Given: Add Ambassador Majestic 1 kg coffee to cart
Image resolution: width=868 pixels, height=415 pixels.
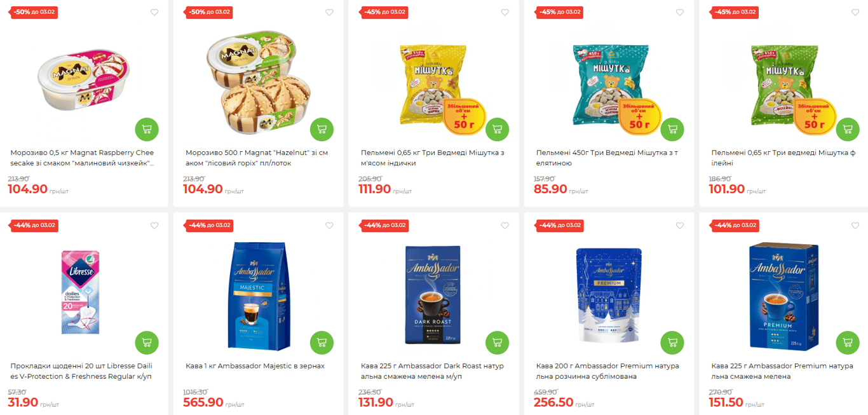Looking at the screenshot, I should click(x=322, y=343).
